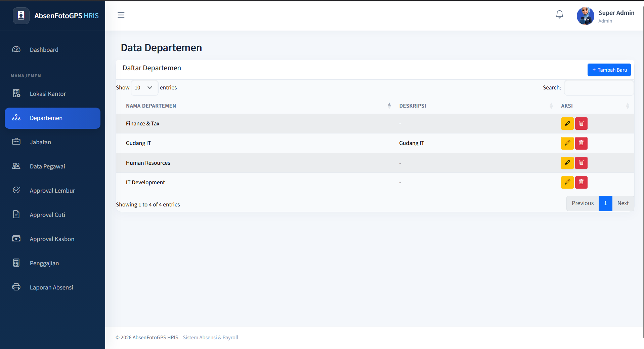Open the notifications bell
The width and height of the screenshot is (644, 349).
coord(559,14)
